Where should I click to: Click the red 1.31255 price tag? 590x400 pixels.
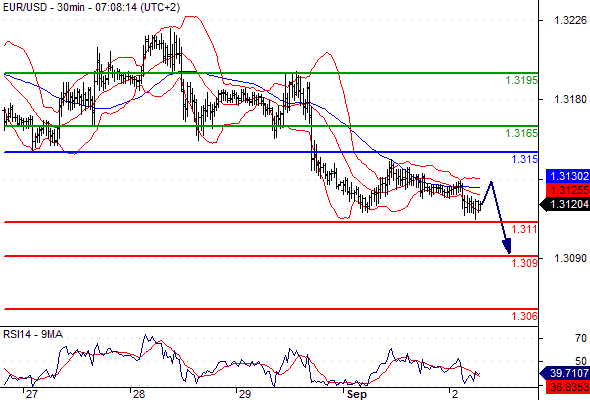coord(568,190)
